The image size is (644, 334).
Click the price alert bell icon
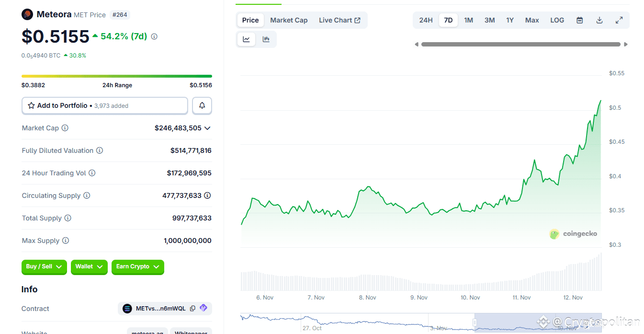point(202,105)
